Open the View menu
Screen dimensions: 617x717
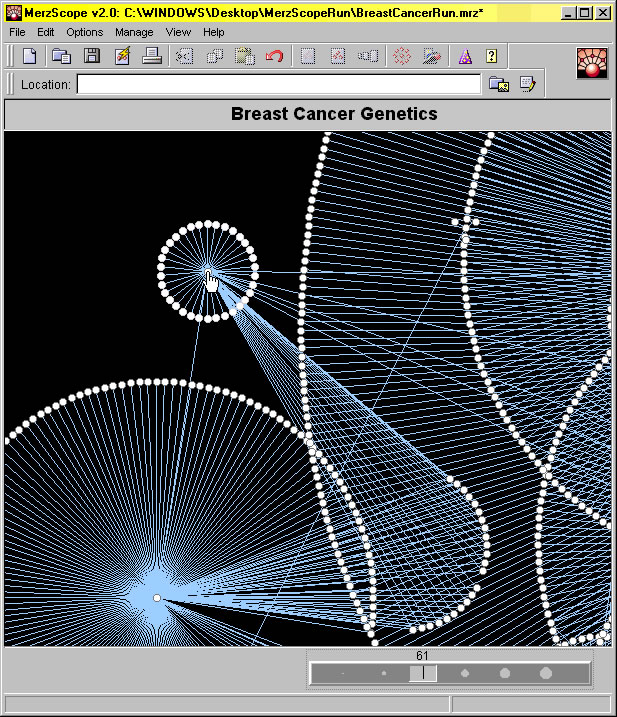click(x=178, y=32)
